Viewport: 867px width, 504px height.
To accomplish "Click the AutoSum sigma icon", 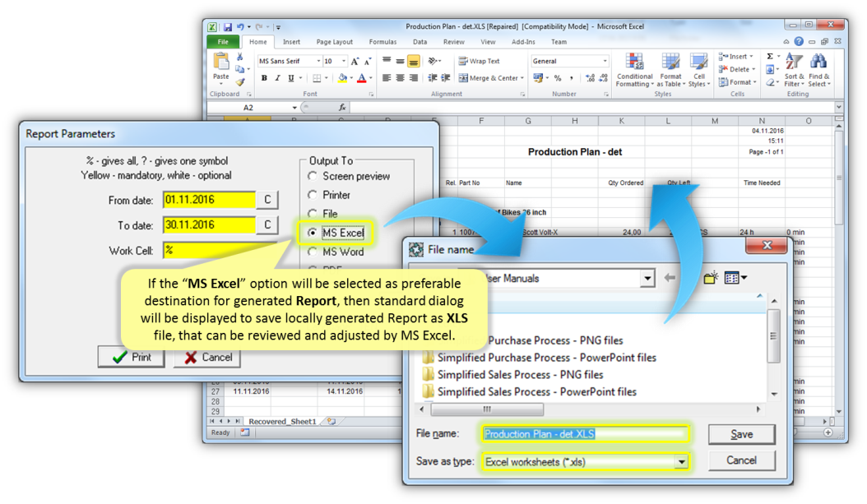I will (x=770, y=57).
